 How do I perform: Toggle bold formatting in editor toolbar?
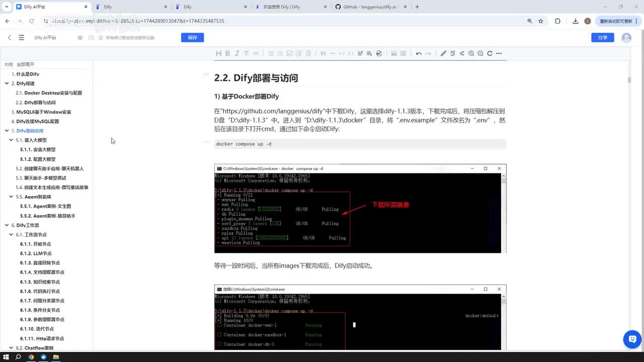[x=227, y=53]
